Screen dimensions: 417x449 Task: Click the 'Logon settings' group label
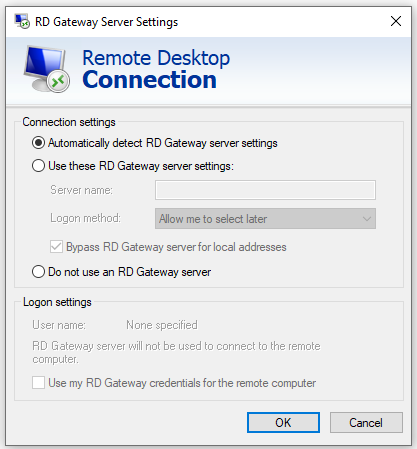(x=57, y=302)
